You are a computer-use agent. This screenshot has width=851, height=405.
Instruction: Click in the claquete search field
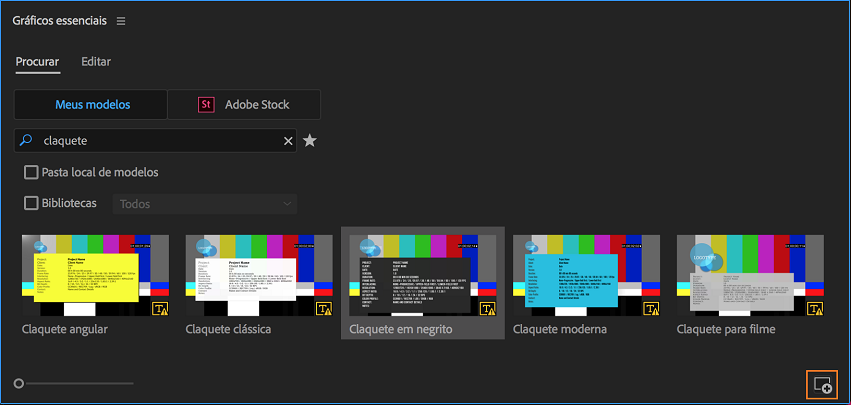pos(155,141)
